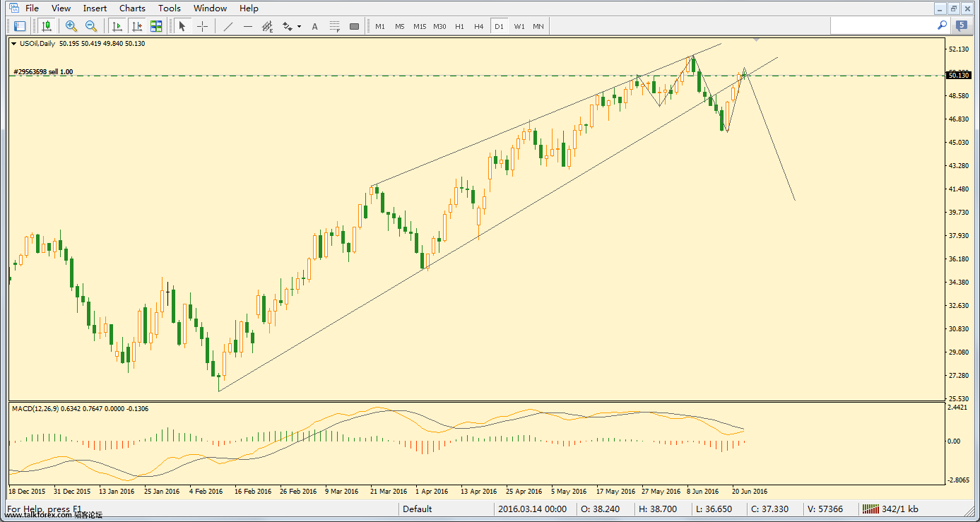This screenshot has height=522, width=980.
Task: Open the Tools menu
Action: (170, 8)
